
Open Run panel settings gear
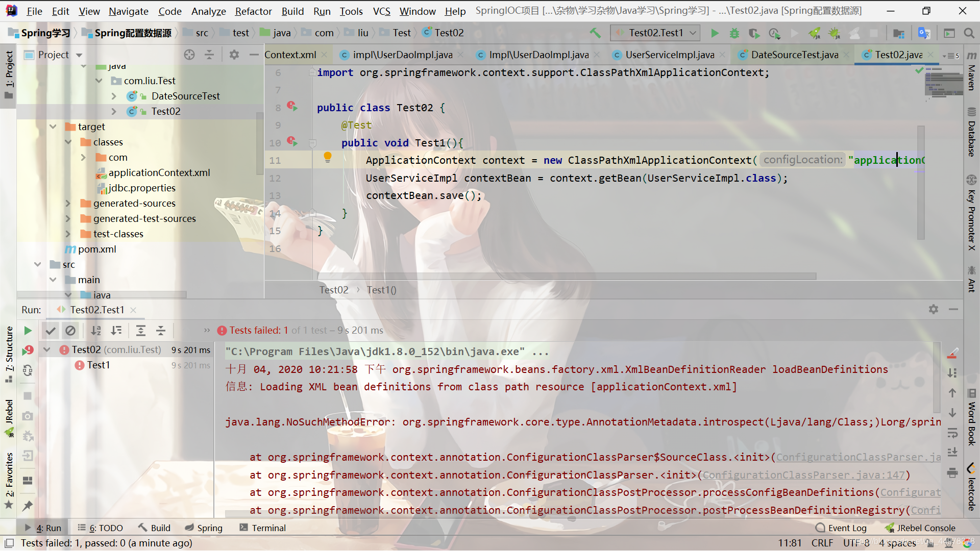click(x=934, y=309)
